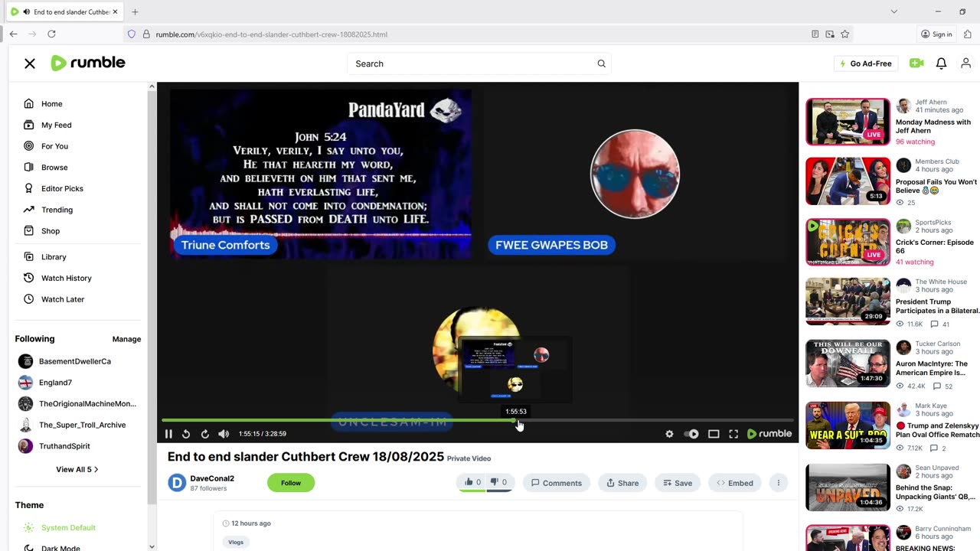Seek on the video progress bar
This screenshot has width=980, height=551.
(x=478, y=420)
